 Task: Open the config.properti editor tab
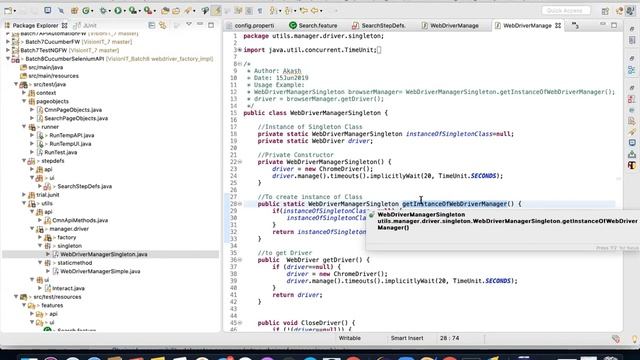click(250, 25)
